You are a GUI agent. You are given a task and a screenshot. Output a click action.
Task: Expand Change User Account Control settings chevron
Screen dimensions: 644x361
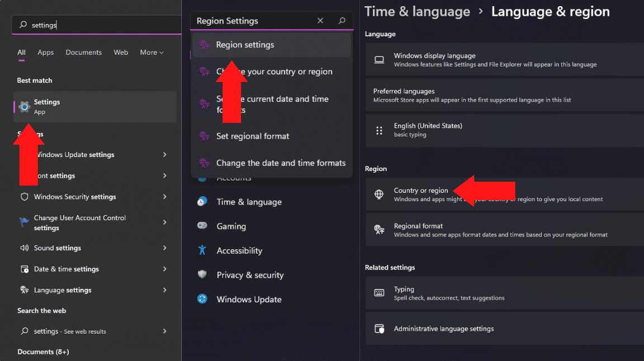pyautogui.click(x=165, y=222)
